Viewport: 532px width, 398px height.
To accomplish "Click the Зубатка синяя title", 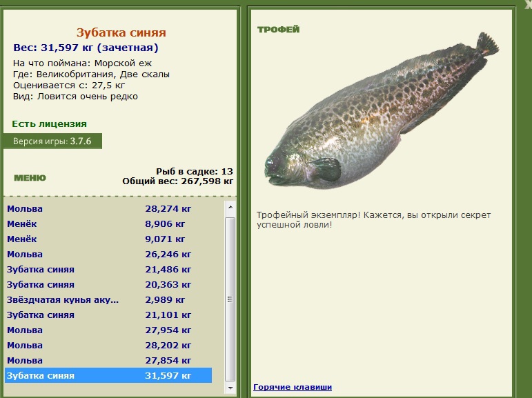I will (121, 32).
